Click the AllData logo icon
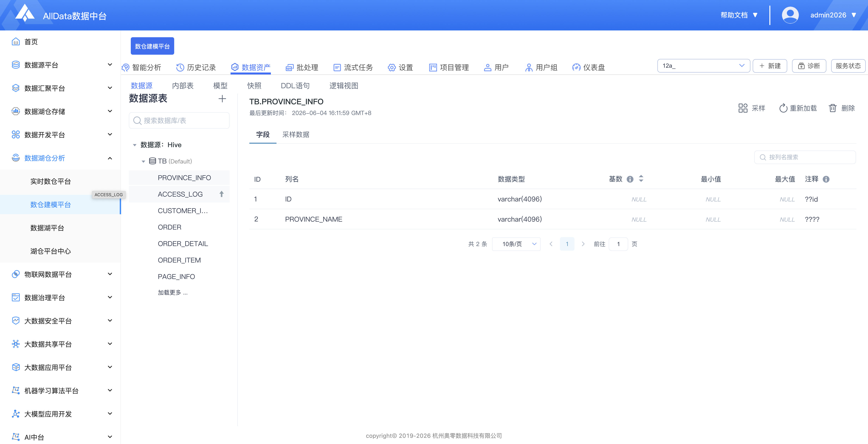Image resolution: width=868 pixels, height=444 pixels. [x=25, y=14]
